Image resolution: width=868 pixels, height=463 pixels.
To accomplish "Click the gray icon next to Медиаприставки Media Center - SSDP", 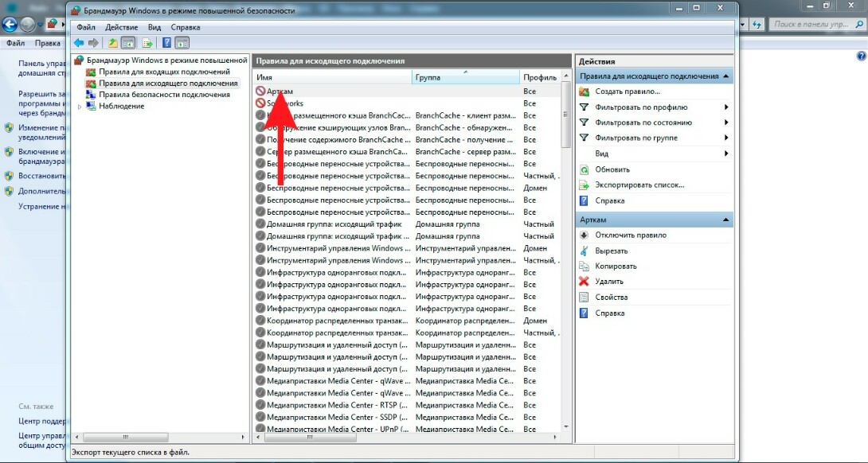I will coord(260,417).
